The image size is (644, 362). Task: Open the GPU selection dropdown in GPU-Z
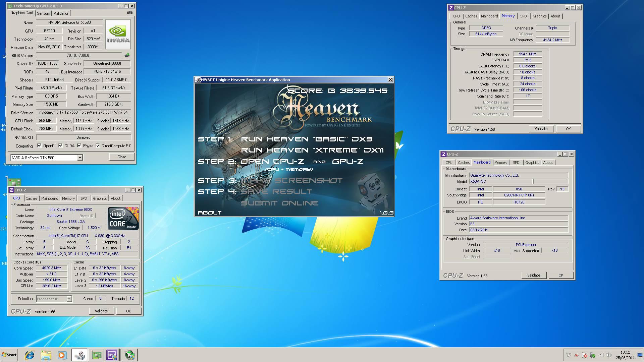point(80,158)
